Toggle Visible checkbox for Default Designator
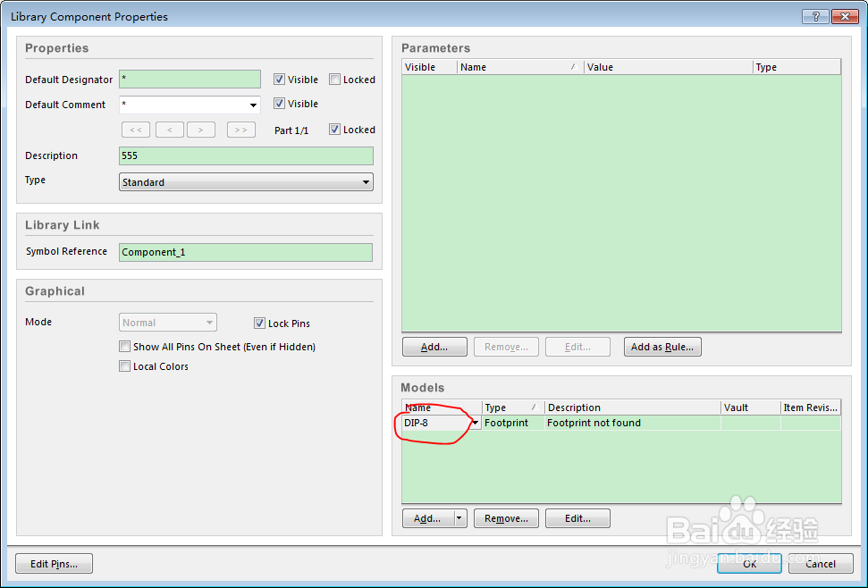The height and width of the screenshot is (588, 868). pyautogui.click(x=279, y=80)
